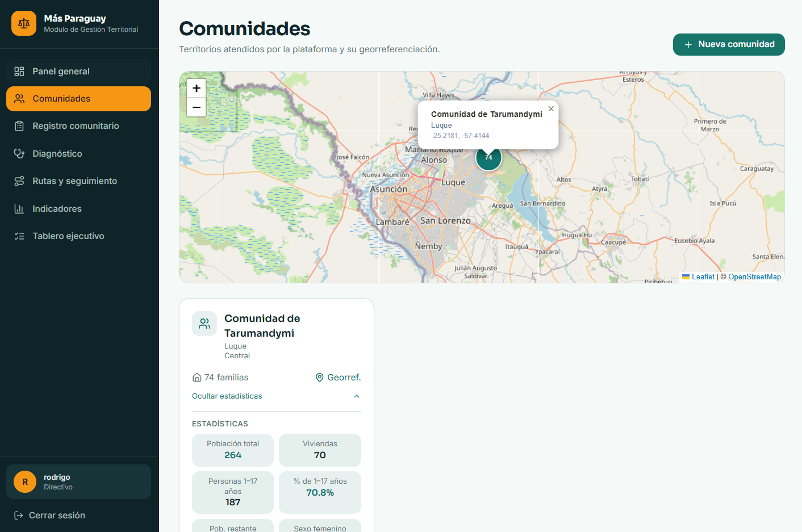The image size is (802, 532).
Task: Click the Rutas y seguimiento route icon
Action: 19,181
